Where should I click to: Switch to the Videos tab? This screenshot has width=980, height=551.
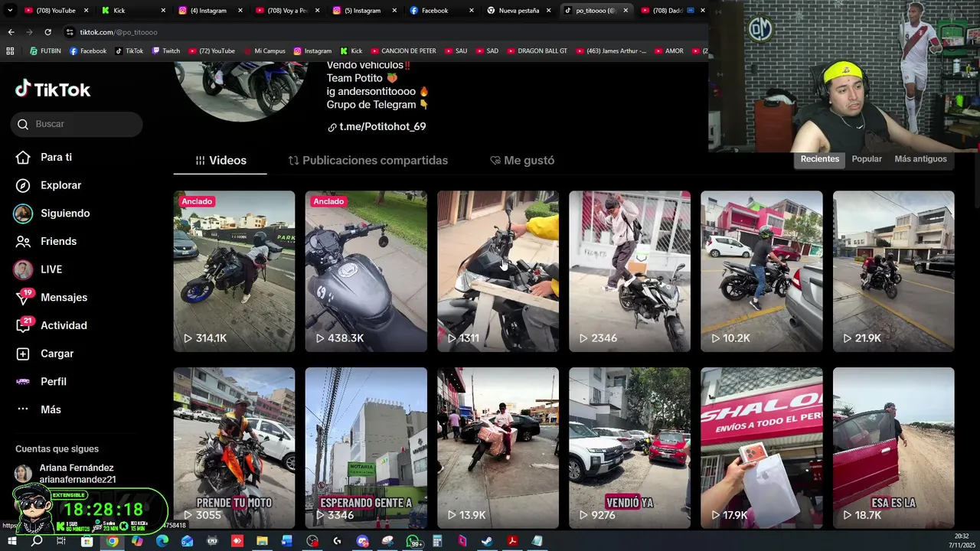pos(220,161)
